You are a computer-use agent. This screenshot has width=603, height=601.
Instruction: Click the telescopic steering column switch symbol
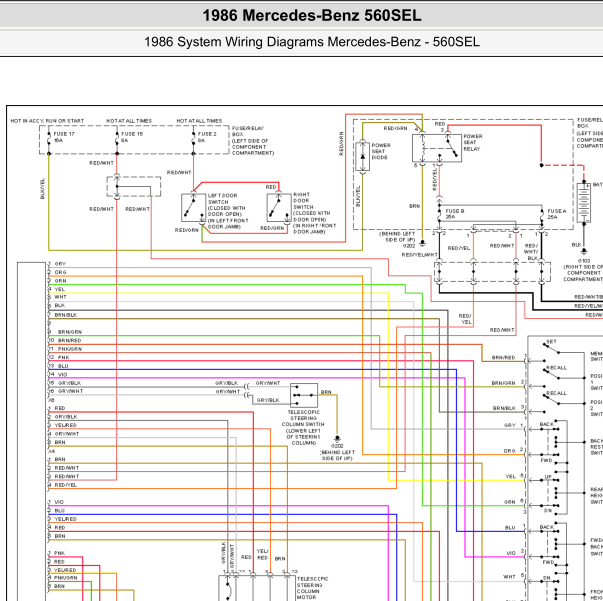(304, 395)
